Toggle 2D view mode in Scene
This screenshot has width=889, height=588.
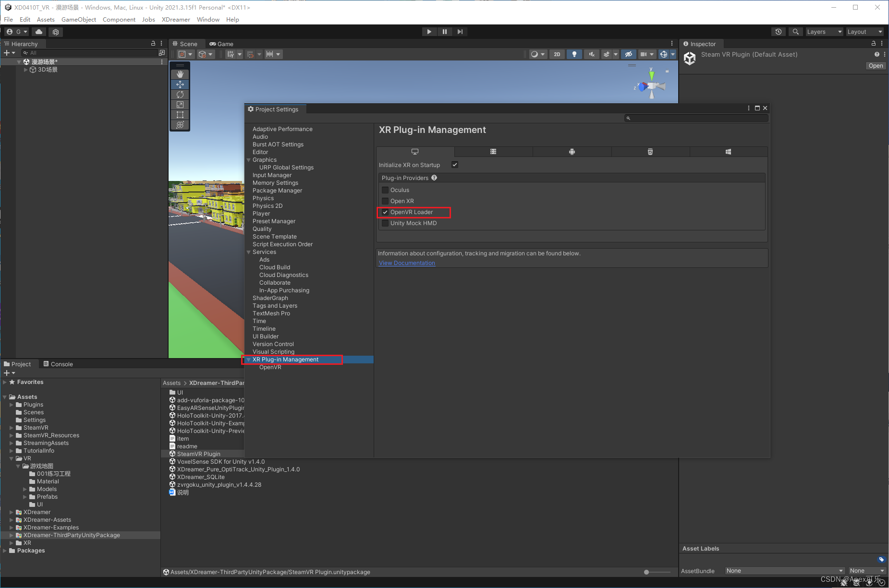tap(557, 54)
